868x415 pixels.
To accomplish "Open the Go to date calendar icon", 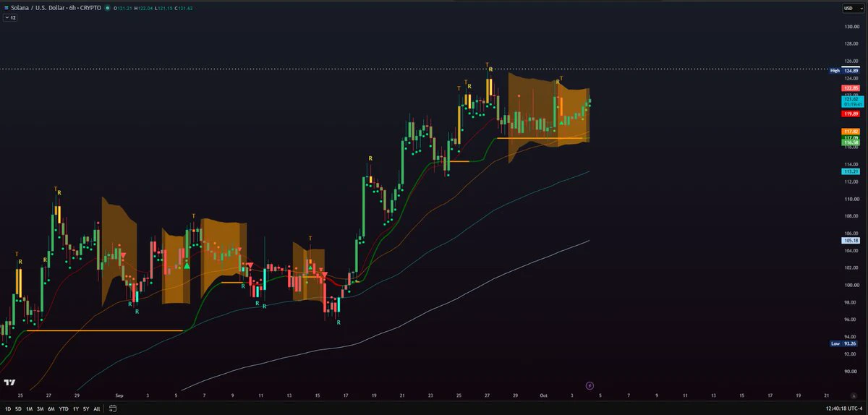I will pyautogui.click(x=112, y=408).
